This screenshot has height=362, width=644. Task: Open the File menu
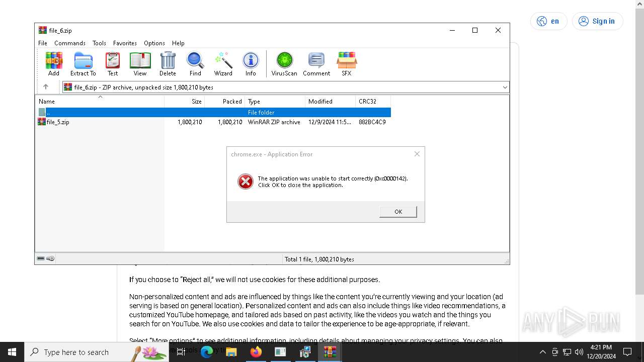43,43
